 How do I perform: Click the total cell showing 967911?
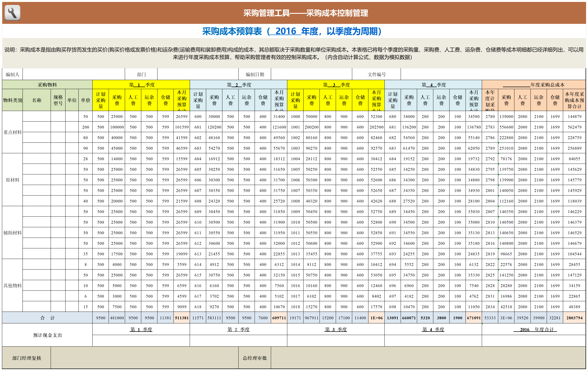pyautogui.click(x=312, y=318)
